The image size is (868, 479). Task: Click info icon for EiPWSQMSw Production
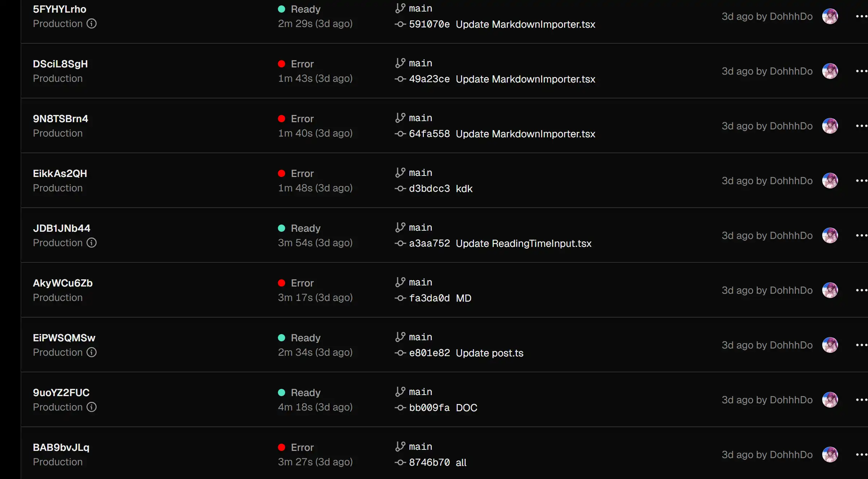pos(92,352)
